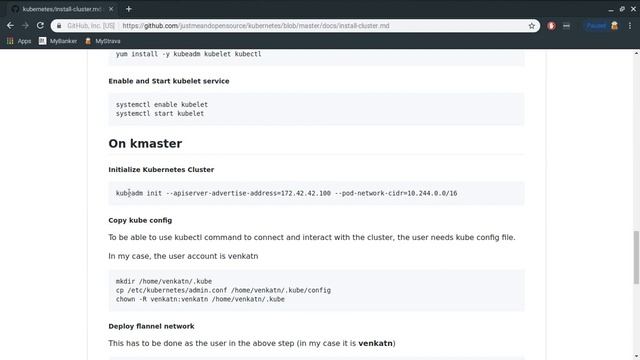
Task: Go back to the previous page
Action: (10, 26)
